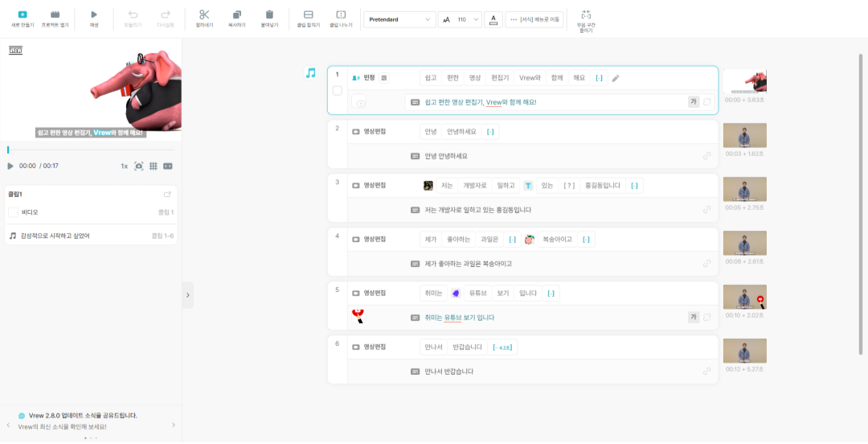
Task: Click the [서식] 메뉴로 이동 button
Action: point(534,19)
